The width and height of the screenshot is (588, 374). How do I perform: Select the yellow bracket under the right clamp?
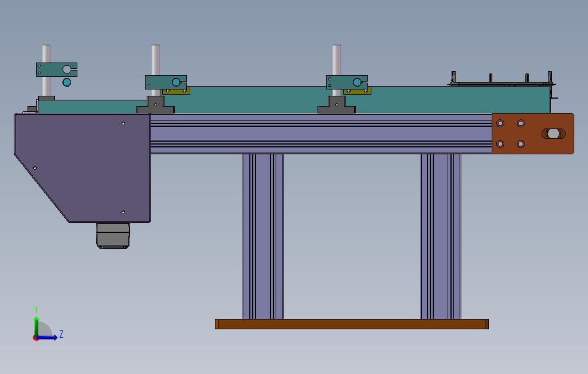pos(358,91)
